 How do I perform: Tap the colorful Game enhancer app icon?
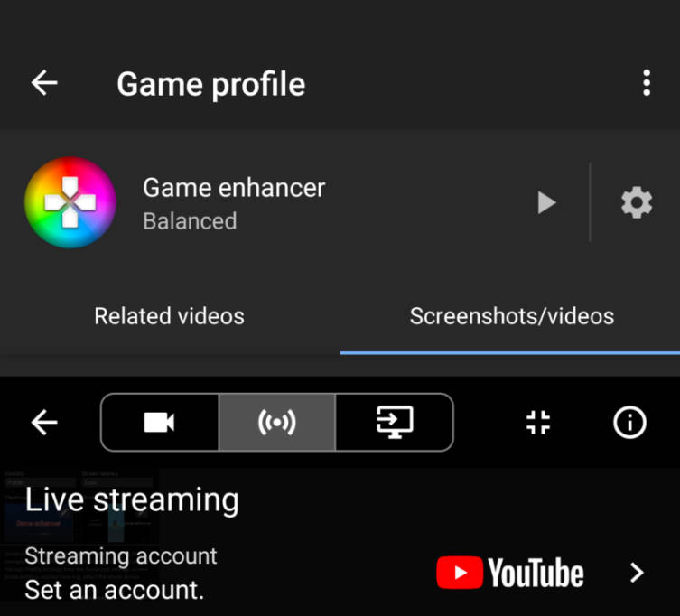point(70,202)
